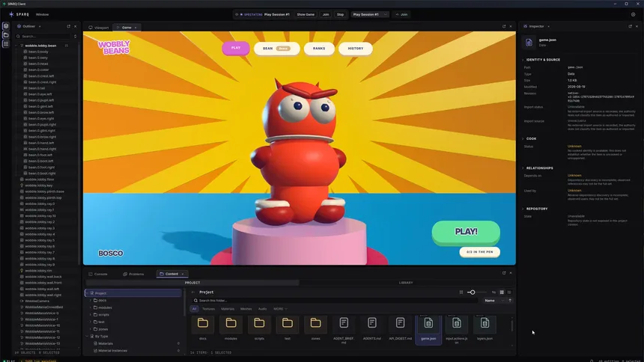Click the game.json file icon in Inspector
The image size is (644, 362).
click(529, 42)
